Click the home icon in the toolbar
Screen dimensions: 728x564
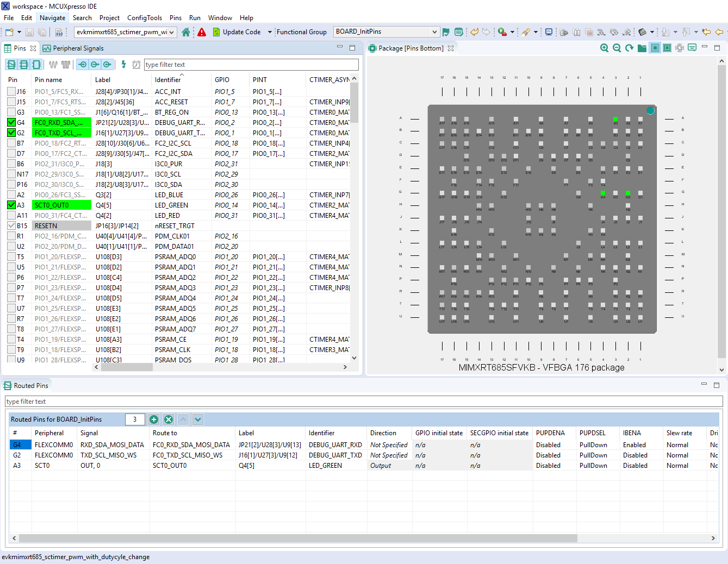pyautogui.click(x=186, y=32)
